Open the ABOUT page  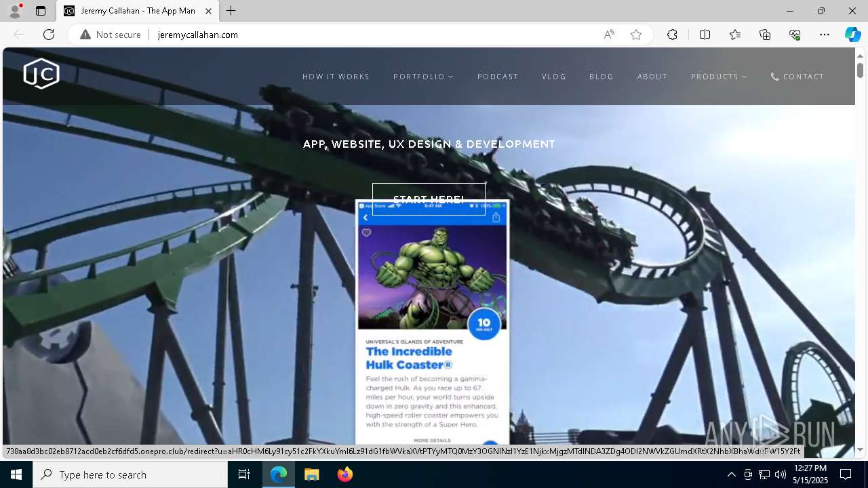pyautogui.click(x=652, y=77)
